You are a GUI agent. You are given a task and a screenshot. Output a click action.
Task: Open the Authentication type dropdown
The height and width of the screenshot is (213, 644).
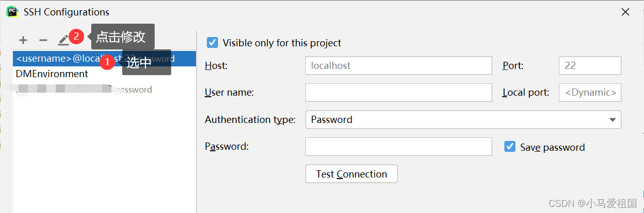click(463, 120)
